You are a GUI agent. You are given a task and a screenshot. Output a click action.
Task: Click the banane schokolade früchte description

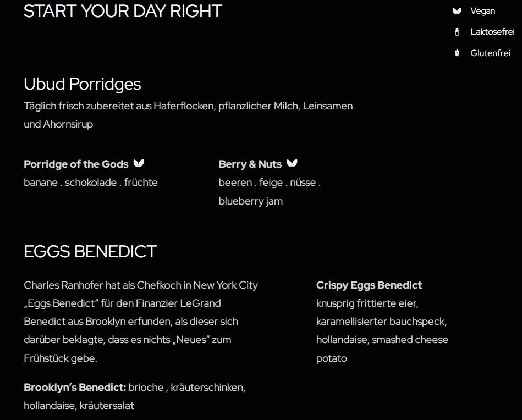pyautogui.click(x=91, y=183)
